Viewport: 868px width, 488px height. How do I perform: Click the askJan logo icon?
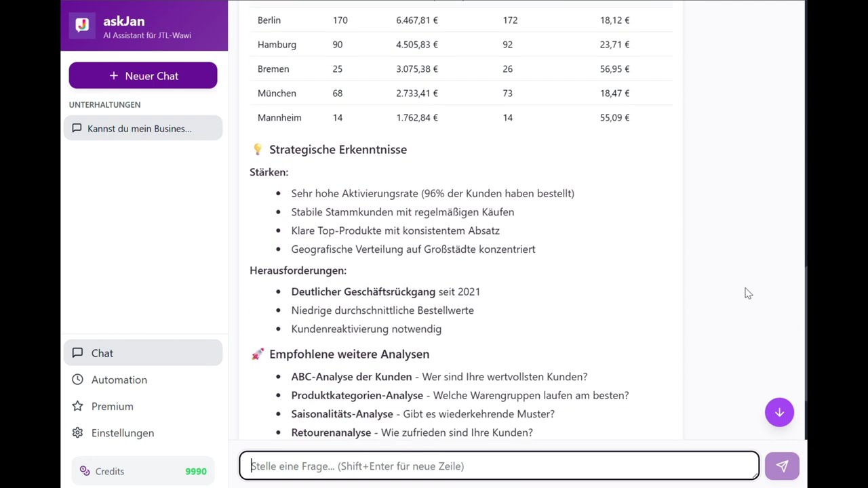(x=82, y=25)
